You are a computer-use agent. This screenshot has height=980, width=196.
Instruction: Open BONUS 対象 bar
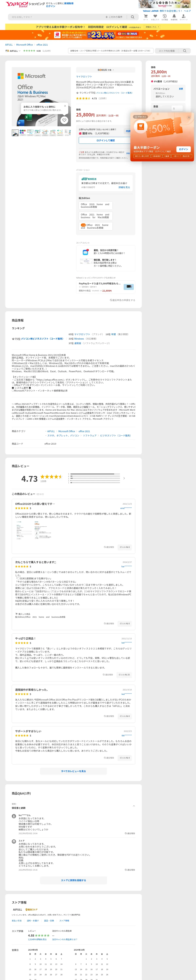[105, 70]
